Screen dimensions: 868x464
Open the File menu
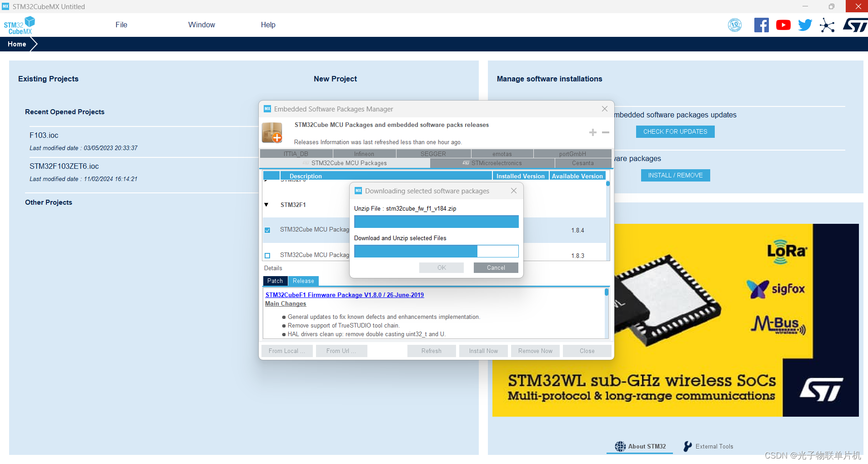pyautogui.click(x=121, y=25)
